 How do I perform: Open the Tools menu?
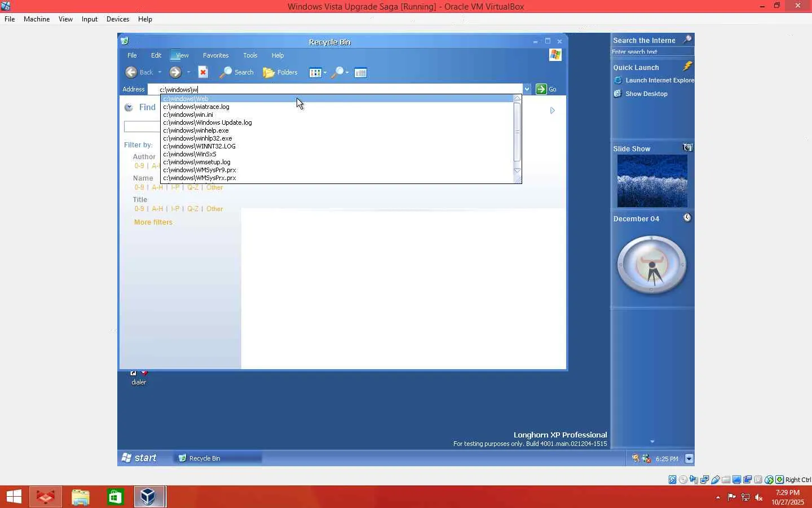[250, 55]
